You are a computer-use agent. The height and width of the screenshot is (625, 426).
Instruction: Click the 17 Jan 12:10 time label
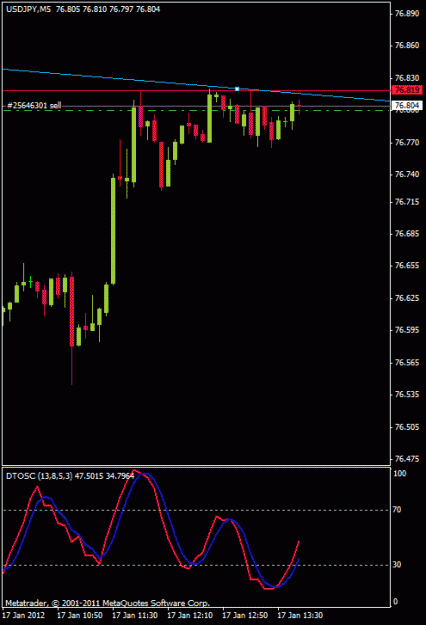click(x=190, y=615)
